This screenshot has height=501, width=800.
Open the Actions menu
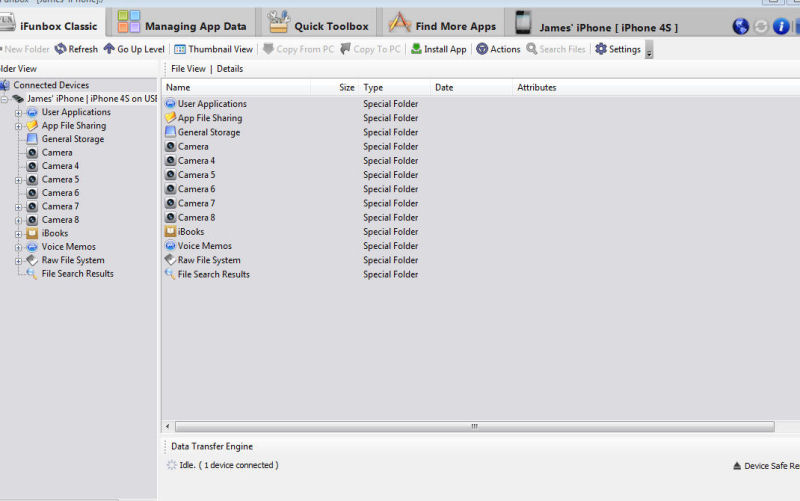coord(498,49)
